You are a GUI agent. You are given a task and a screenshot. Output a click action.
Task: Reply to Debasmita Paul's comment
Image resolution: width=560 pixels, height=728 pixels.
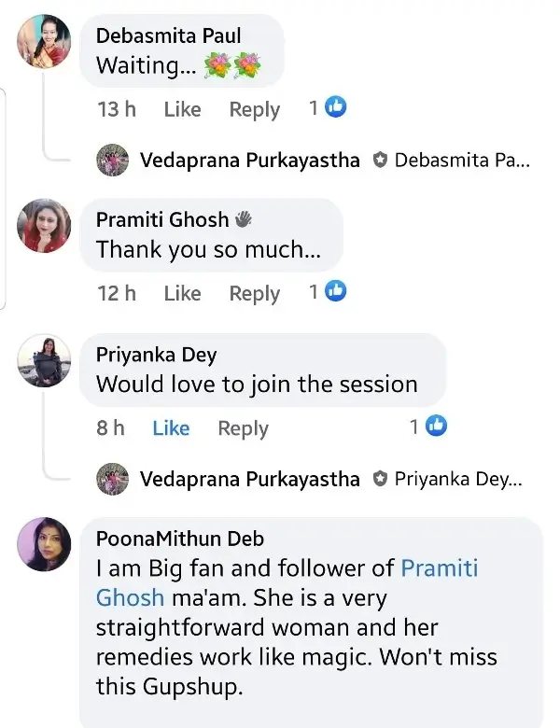[255, 109]
